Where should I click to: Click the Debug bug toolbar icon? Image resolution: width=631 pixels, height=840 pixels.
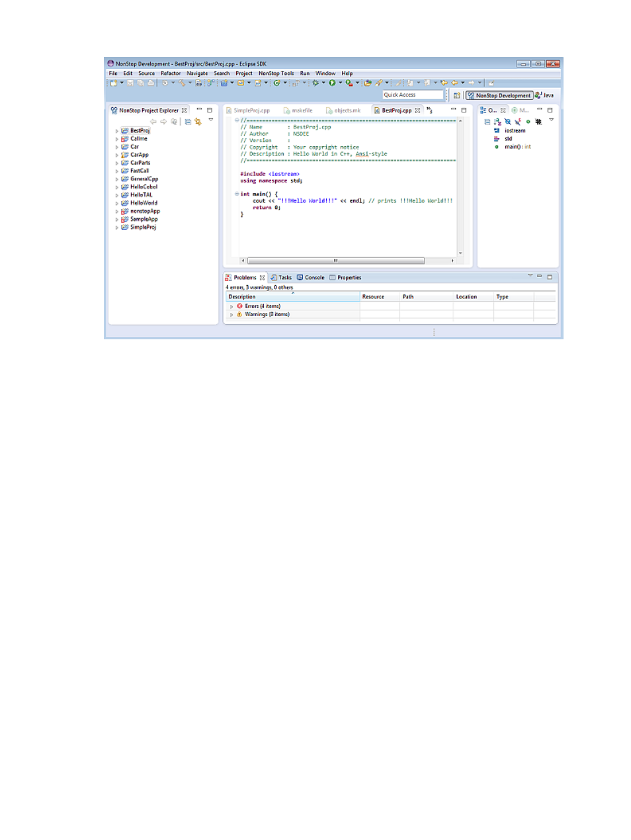click(x=315, y=83)
